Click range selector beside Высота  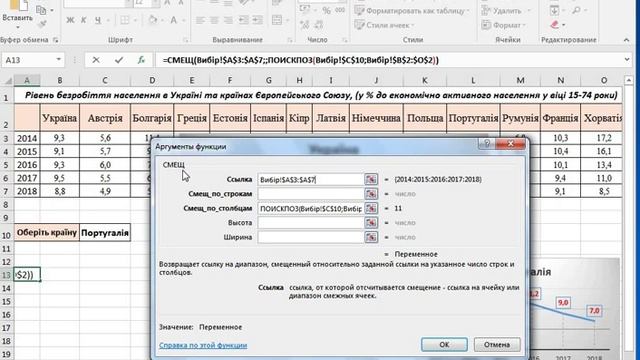(371, 223)
